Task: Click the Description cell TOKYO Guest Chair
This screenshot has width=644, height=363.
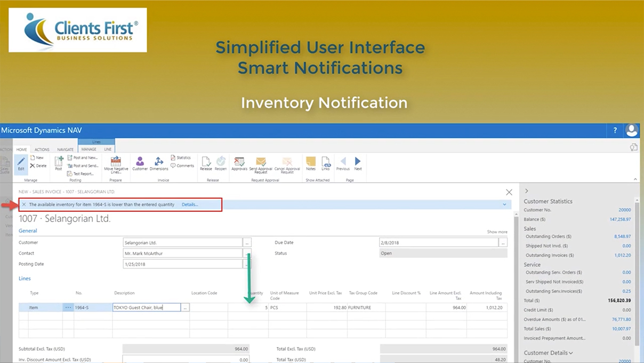Action: tap(147, 307)
